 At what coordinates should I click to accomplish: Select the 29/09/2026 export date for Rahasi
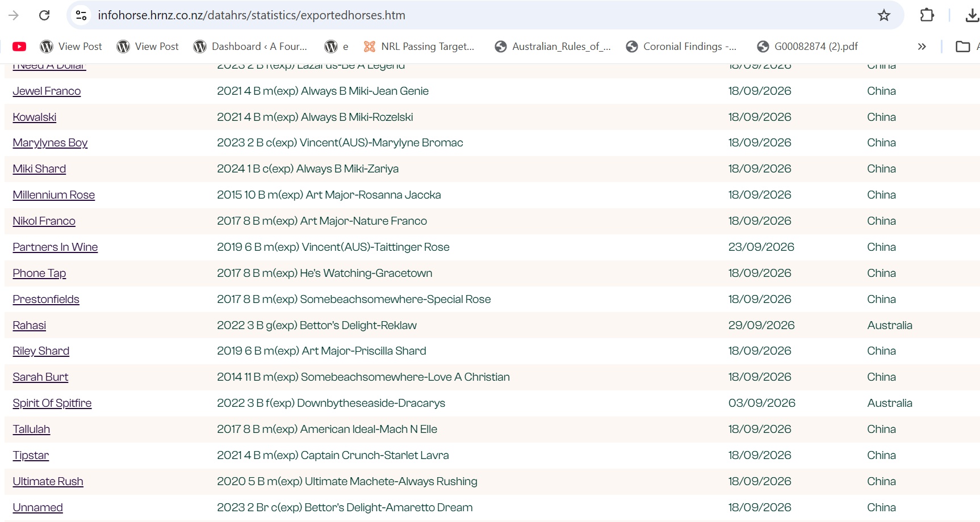coord(761,326)
